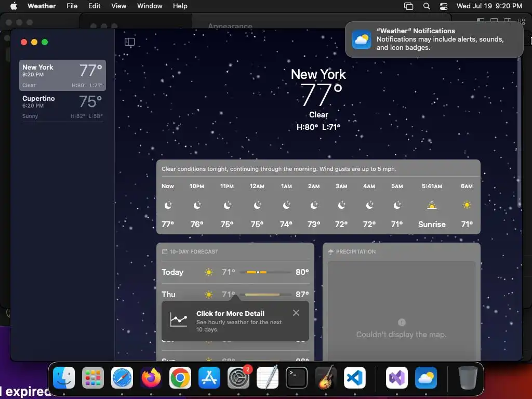Open the Window menu
Screen dimensions: 532x399
(150, 6)
